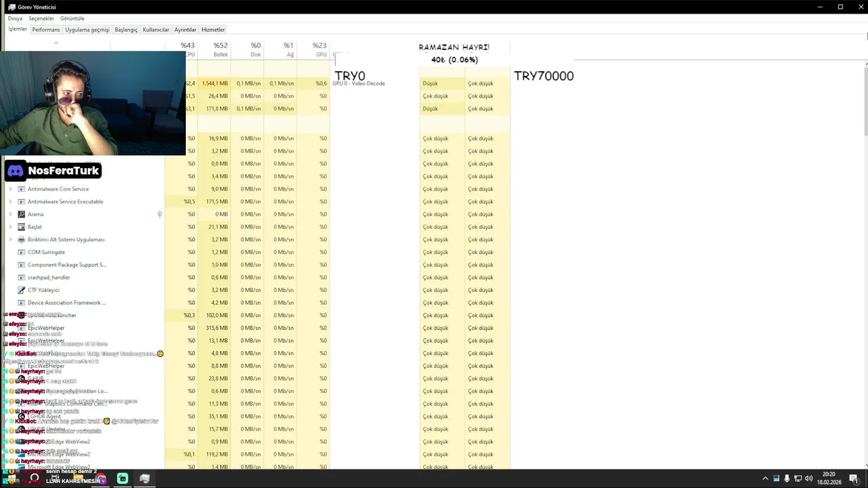This screenshot has width=868, height=488.
Task: Click the Device Association Framework process icon
Action: pyautogui.click(x=21, y=303)
